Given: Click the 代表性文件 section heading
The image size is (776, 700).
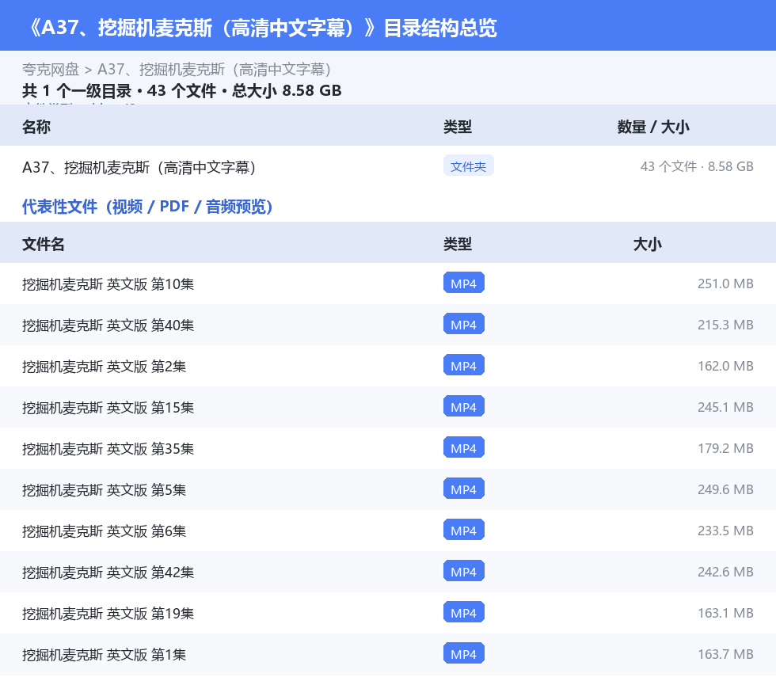Looking at the screenshot, I should tap(147, 207).
